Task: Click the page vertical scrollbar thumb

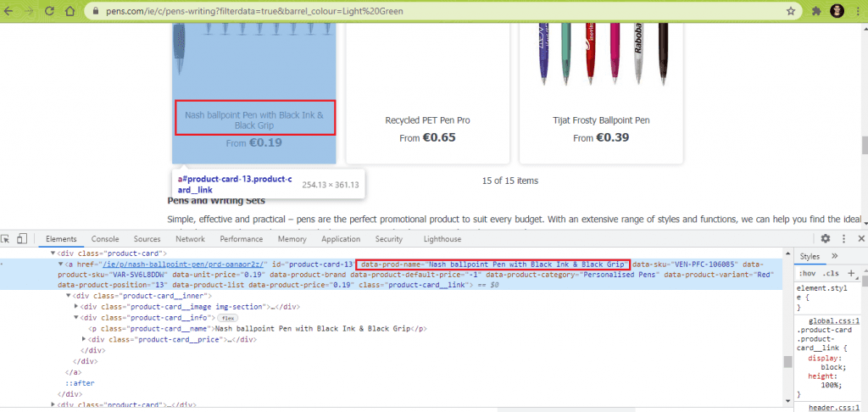Action: click(864, 146)
